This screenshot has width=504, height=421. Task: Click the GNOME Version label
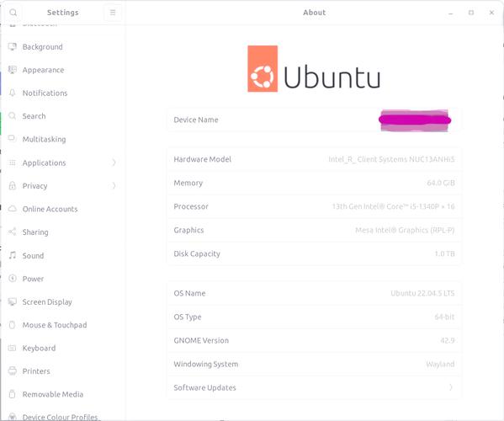tap(201, 340)
